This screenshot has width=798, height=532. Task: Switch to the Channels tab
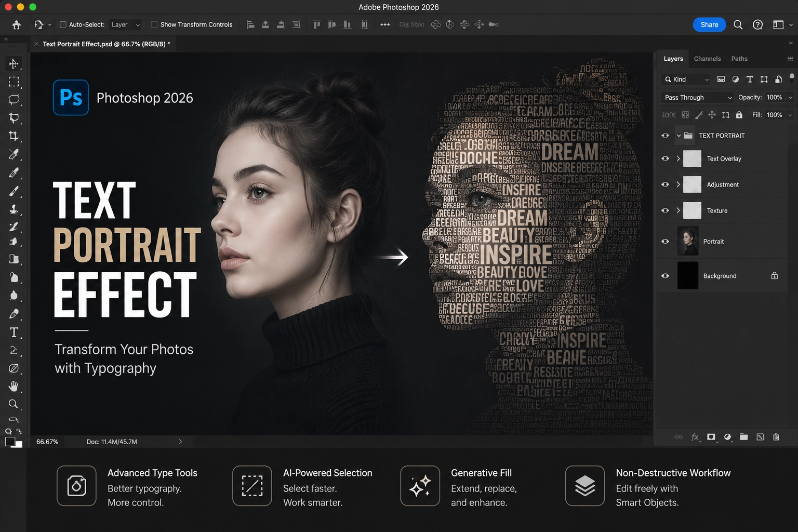(707, 59)
